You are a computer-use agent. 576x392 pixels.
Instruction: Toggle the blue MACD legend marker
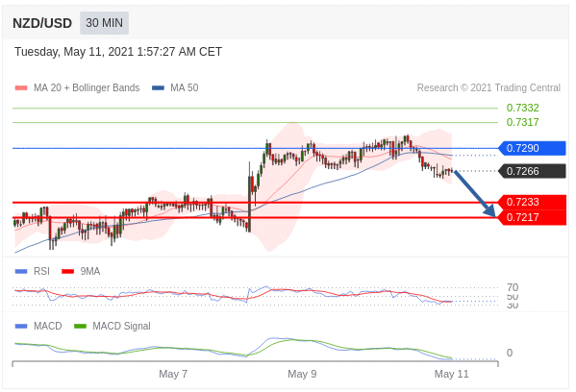(x=21, y=326)
